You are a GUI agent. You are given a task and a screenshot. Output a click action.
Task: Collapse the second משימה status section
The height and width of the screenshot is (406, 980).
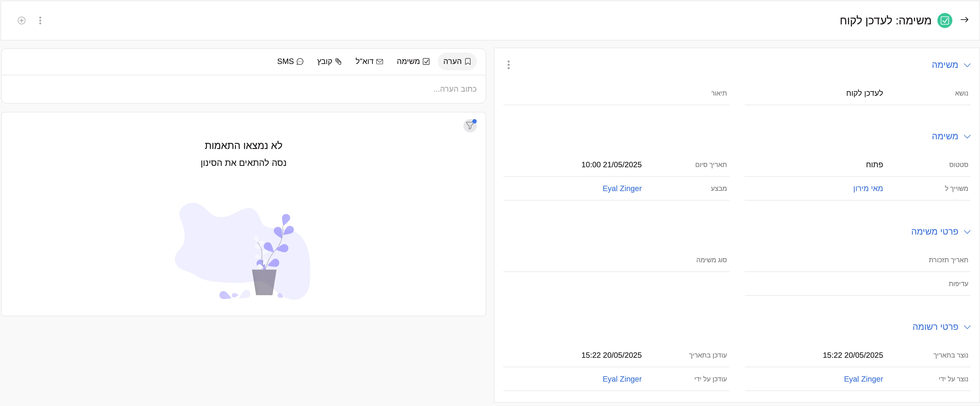967,137
